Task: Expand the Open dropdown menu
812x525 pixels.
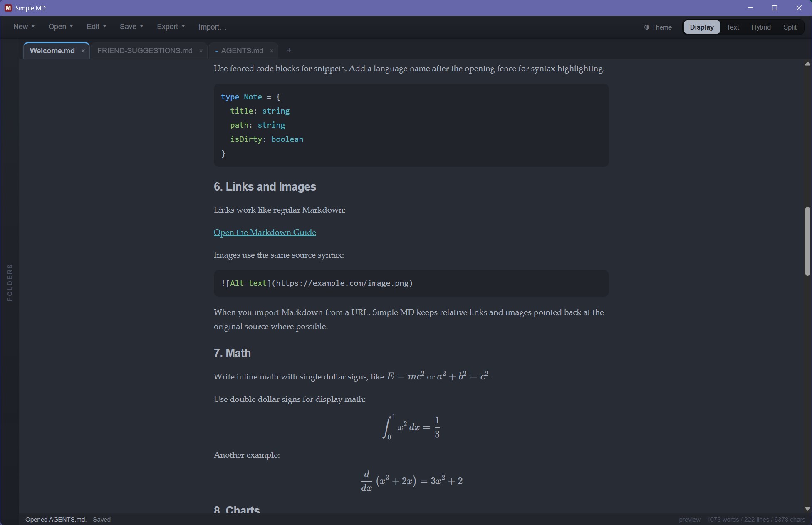Action: point(60,27)
